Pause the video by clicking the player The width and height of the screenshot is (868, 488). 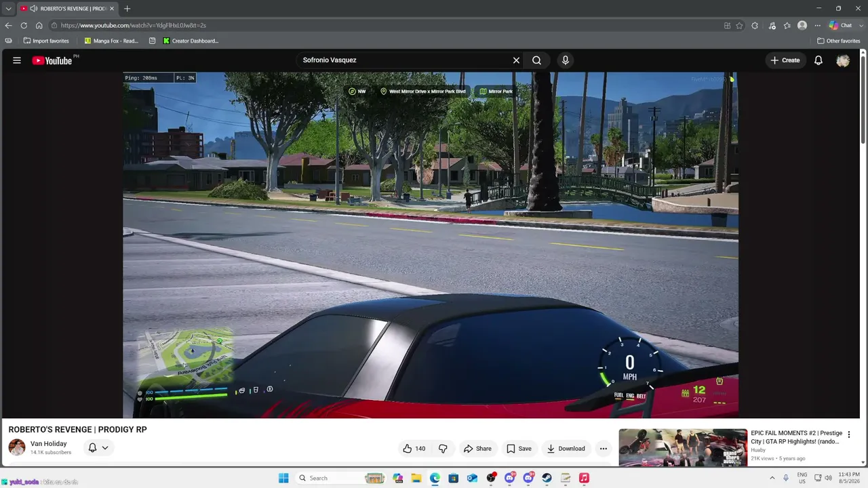pos(431,245)
